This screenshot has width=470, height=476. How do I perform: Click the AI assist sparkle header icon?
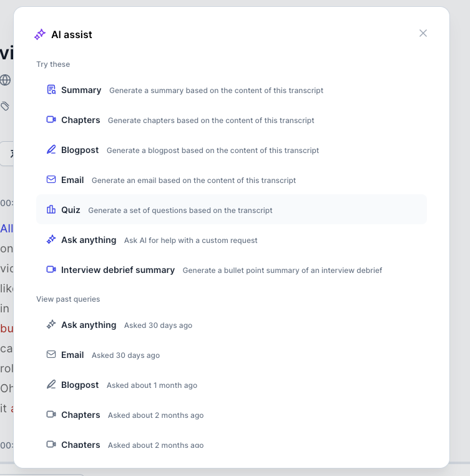click(x=40, y=35)
